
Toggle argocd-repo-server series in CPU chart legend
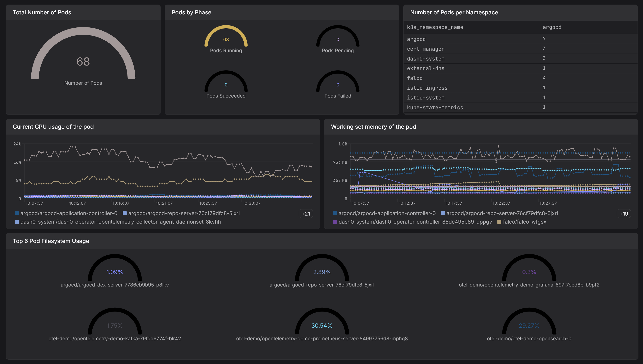click(184, 213)
